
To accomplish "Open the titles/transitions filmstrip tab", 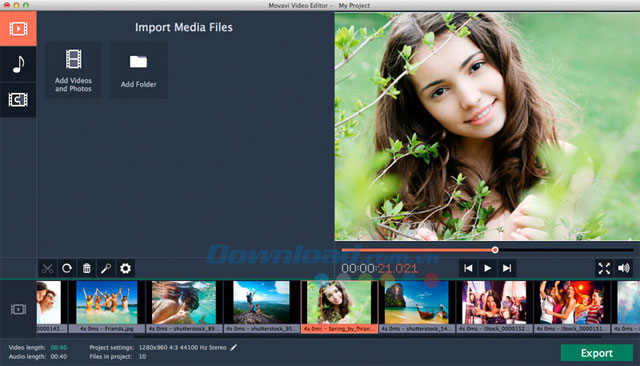I will 18,100.
